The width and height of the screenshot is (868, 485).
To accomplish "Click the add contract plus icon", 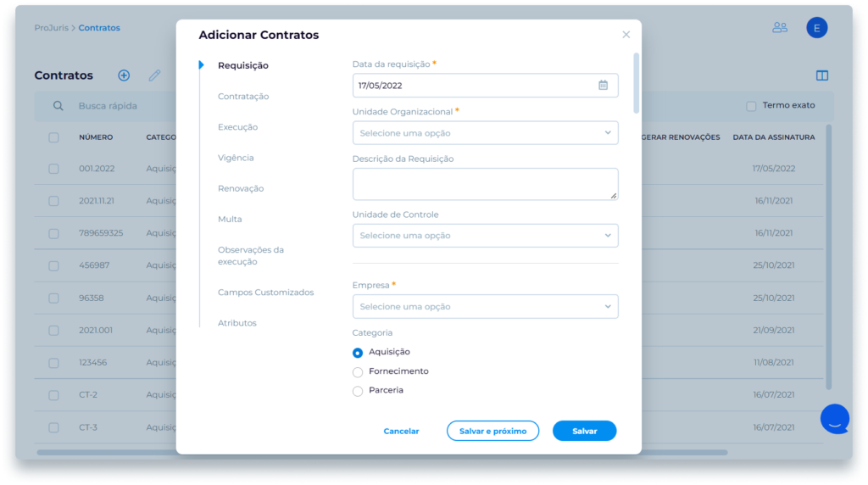I will click(x=124, y=75).
